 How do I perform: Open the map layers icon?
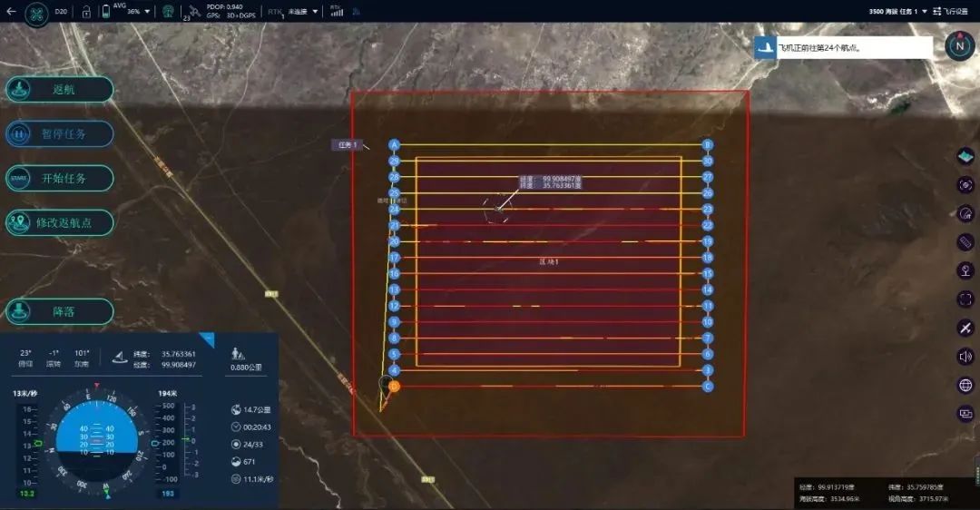[x=965, y=156]
